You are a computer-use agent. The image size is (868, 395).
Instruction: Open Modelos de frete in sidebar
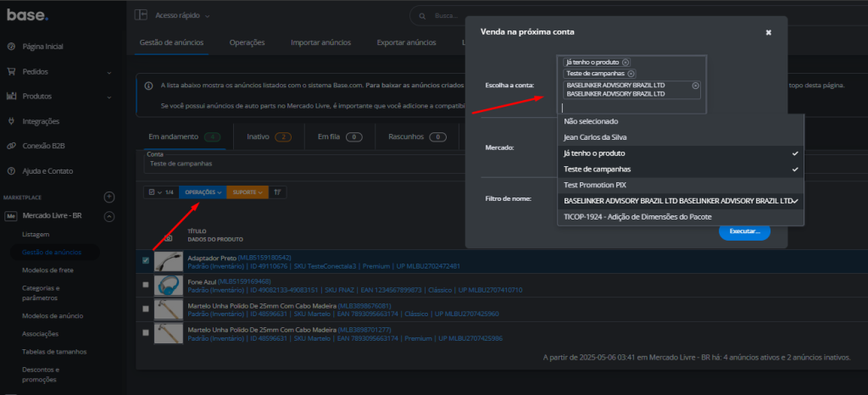pyautogui.click(x=47, y=270)
